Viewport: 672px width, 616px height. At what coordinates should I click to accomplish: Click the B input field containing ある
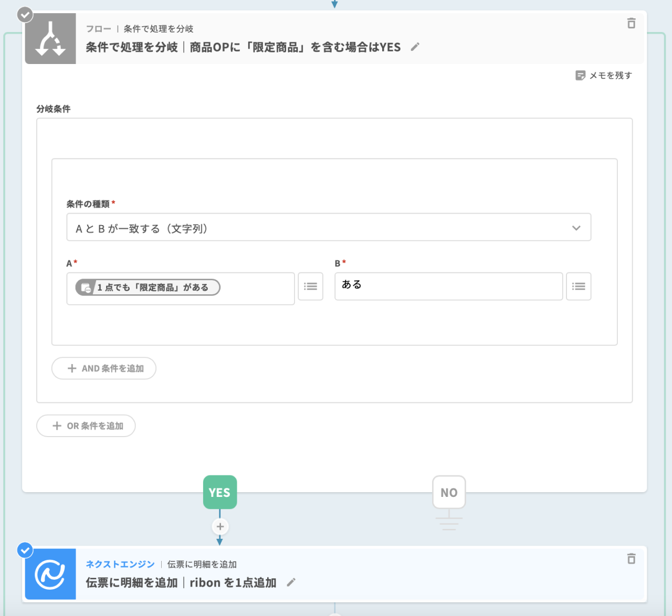point(448,286)
